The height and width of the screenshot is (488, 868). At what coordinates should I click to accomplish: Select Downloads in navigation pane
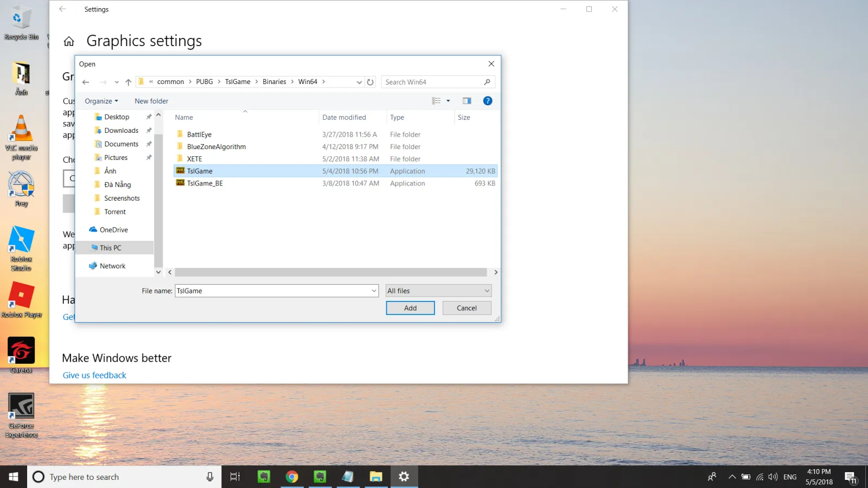[x=120, y=130]
